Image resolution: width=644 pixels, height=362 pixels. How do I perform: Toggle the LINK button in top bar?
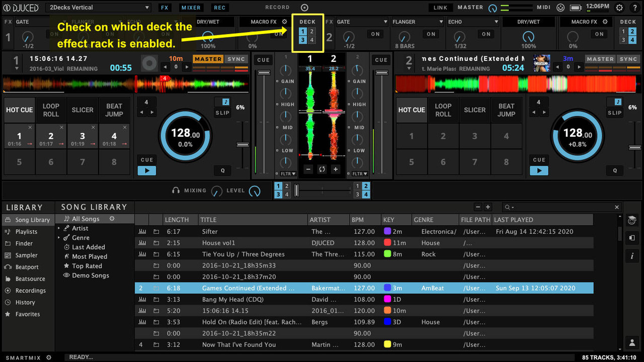click(x=440, y=8)
